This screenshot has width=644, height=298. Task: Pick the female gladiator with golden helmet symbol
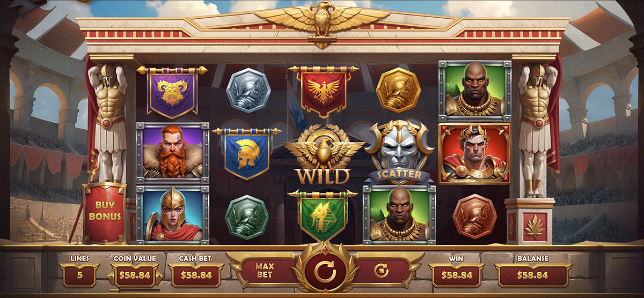173,213
